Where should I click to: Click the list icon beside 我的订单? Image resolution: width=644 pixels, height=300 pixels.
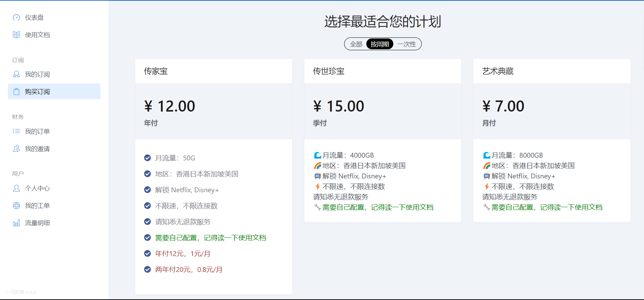pyautogui.click(x=16, y=131)
